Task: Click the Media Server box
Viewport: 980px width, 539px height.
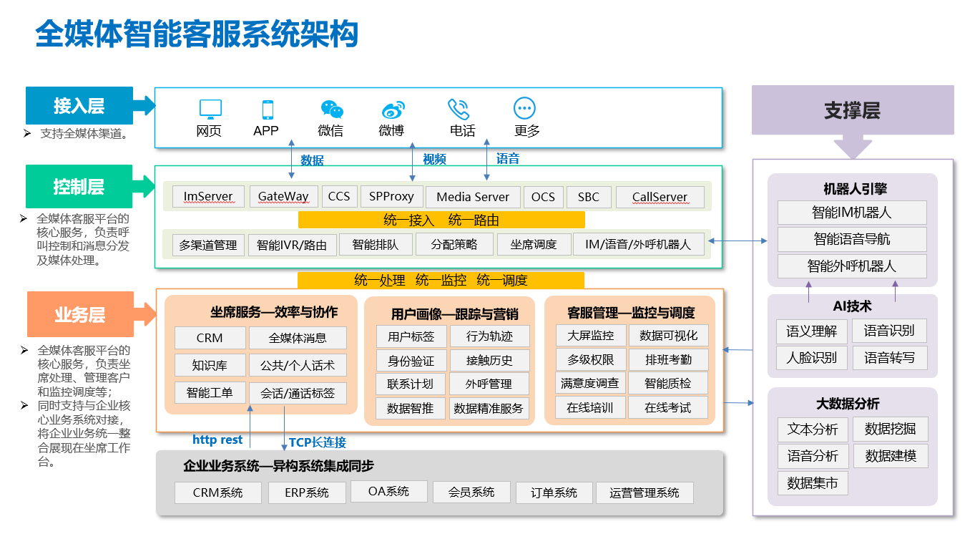Action: coord(473,197)
